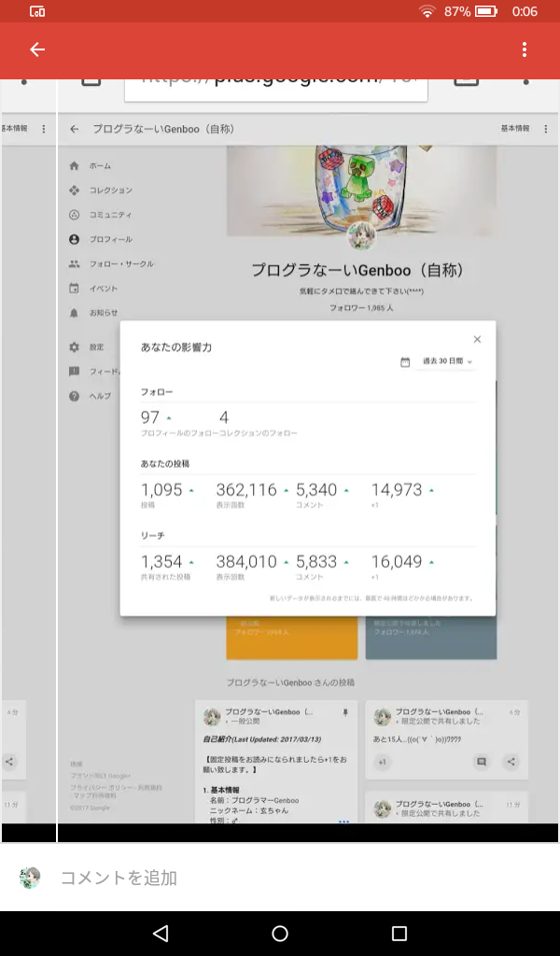Click calendar icon beside 過去30日間

coord(405,362)
